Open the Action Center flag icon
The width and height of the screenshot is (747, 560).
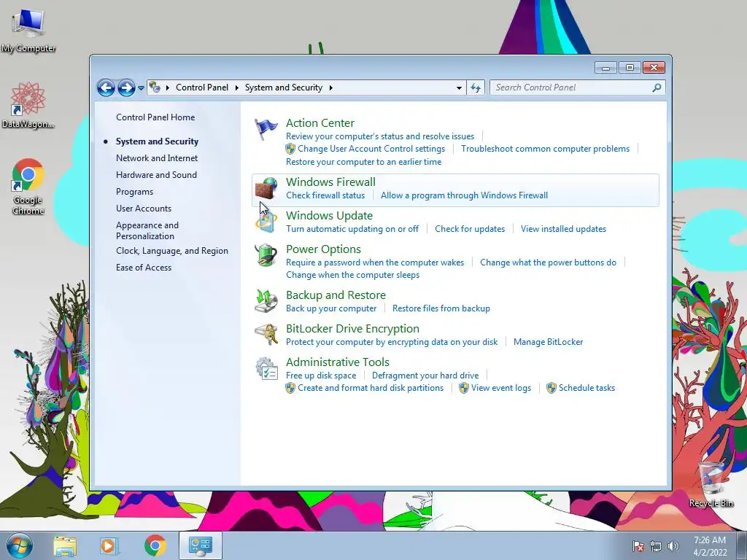pos(266,128)
